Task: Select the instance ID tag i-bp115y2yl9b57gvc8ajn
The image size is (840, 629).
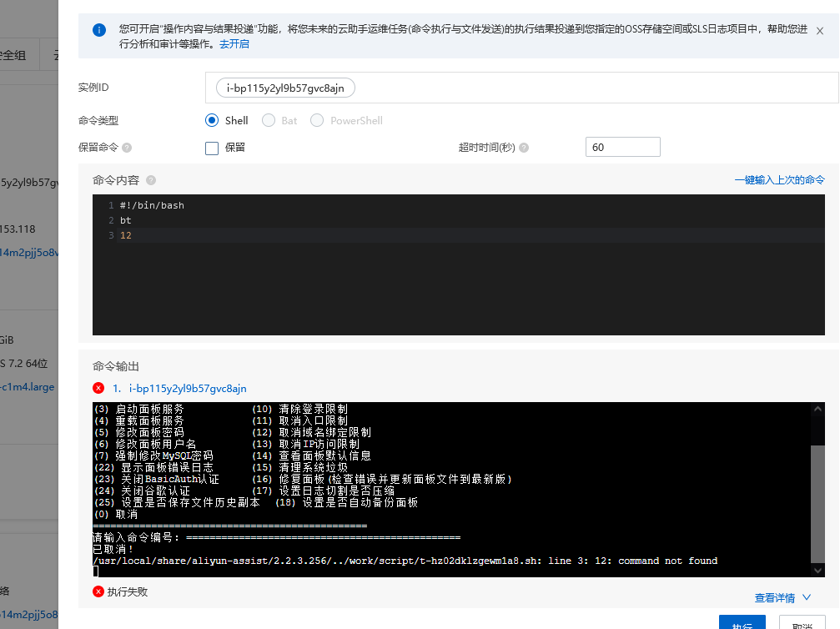Action: (x=285, y=87)
